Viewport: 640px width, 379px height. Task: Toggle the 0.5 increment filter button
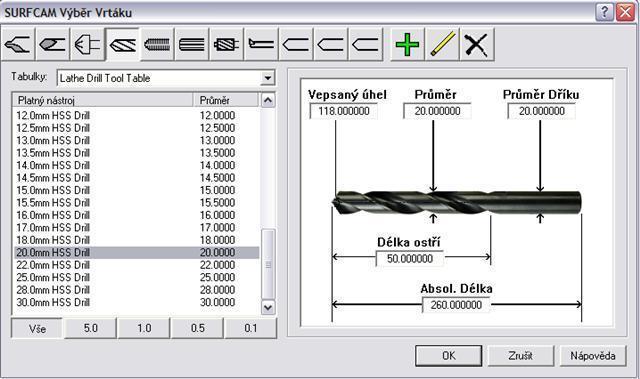point(198,328)
